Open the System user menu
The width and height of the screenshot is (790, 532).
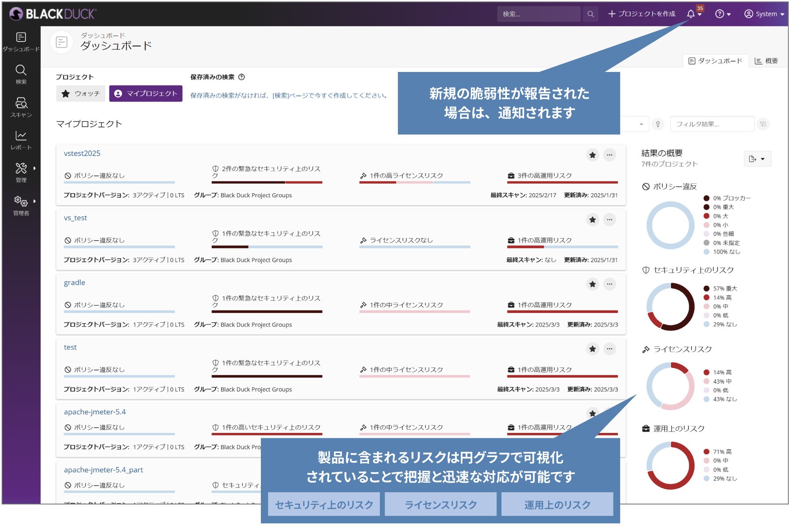[764, 14]
